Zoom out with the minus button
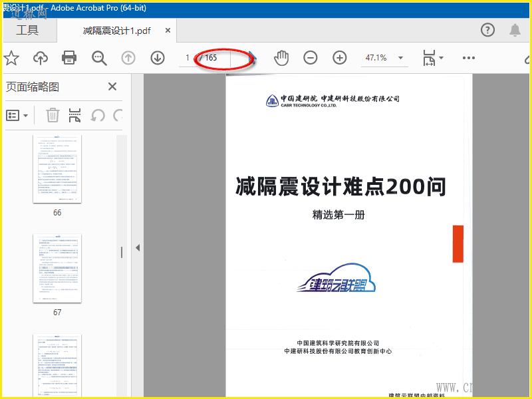 [x=310, y=58]
